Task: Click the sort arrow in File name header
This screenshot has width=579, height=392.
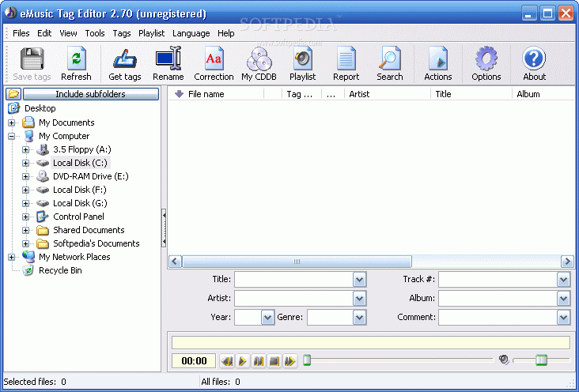Action: pyautogui.click(x=179, y=94)
